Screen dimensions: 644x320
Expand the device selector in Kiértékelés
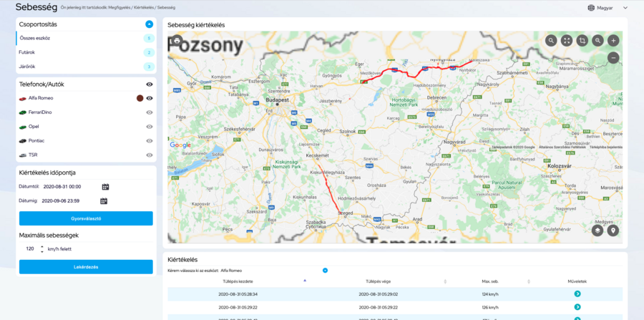coord(325,271)
